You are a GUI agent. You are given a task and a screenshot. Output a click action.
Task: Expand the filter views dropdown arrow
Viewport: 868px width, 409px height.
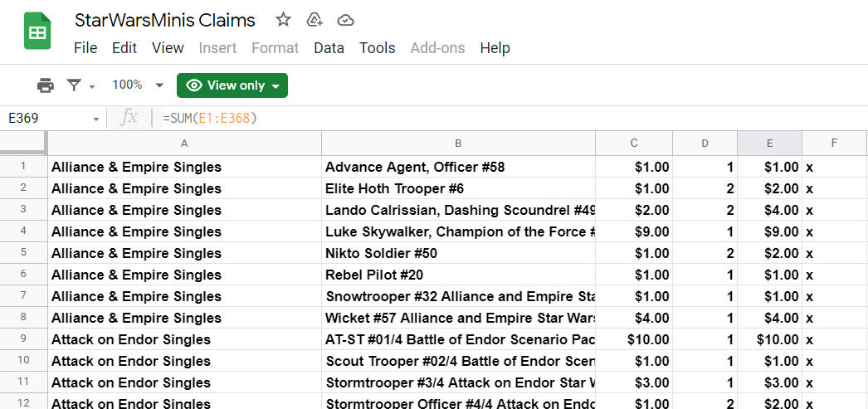click(x=92, y=86)
